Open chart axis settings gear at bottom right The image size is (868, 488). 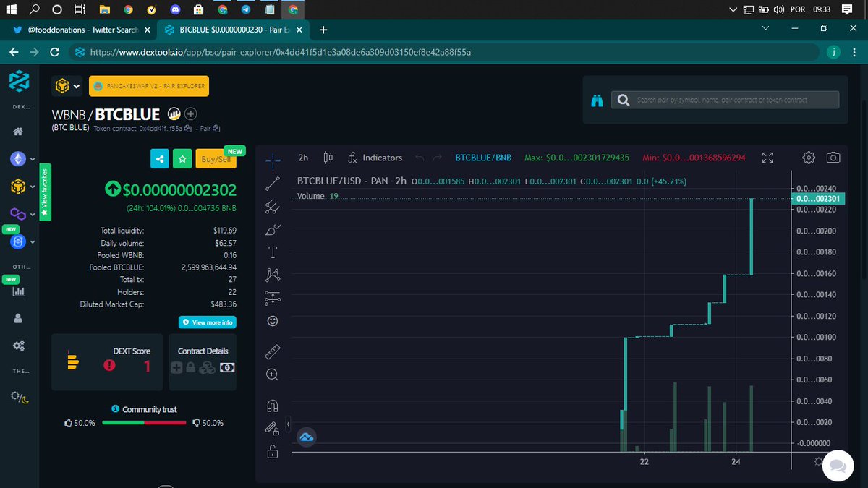tap(819, 462)
